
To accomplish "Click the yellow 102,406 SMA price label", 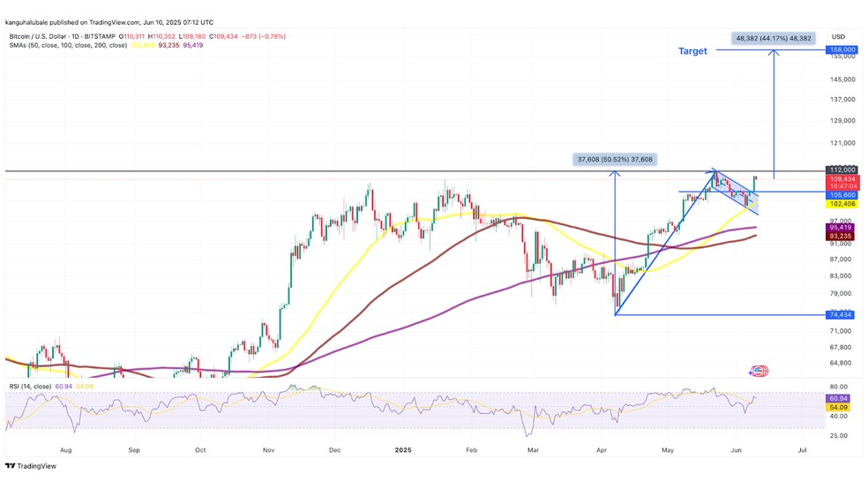I will pyautogui.click(x=840, y=204).
